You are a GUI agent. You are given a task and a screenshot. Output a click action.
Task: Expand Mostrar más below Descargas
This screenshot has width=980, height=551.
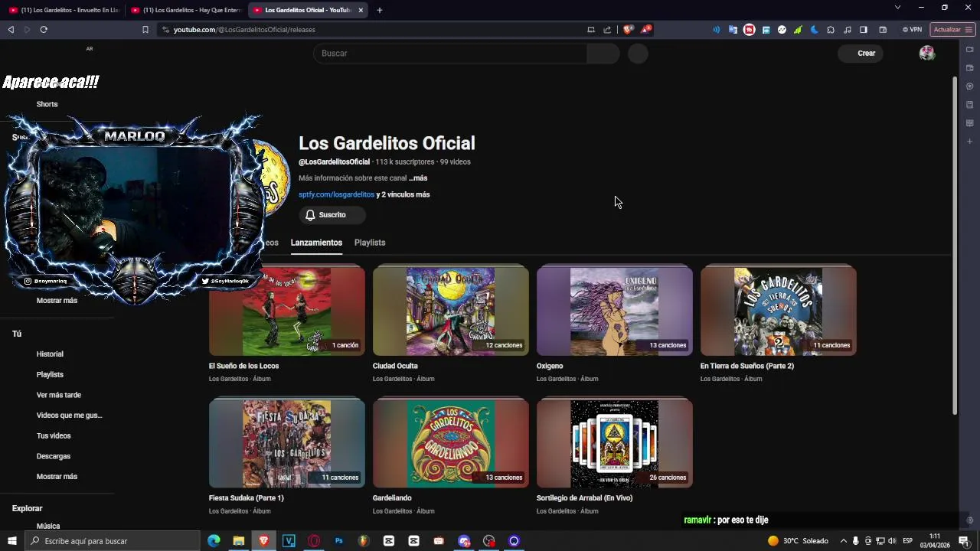point(57,477)
